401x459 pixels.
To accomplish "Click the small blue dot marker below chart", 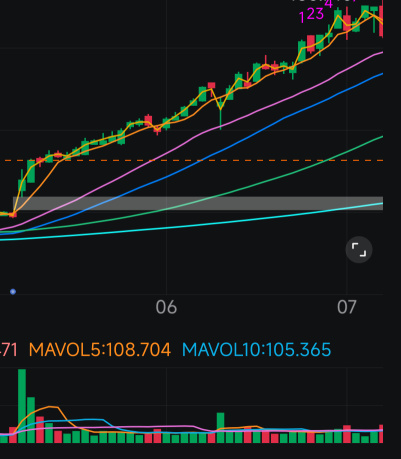I will 13,292.
